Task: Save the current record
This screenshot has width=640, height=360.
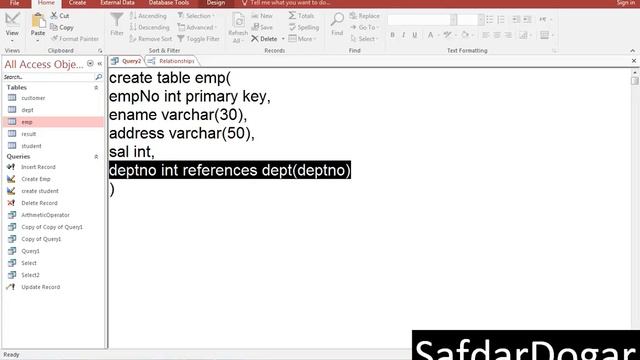Action: click(262, 27)
